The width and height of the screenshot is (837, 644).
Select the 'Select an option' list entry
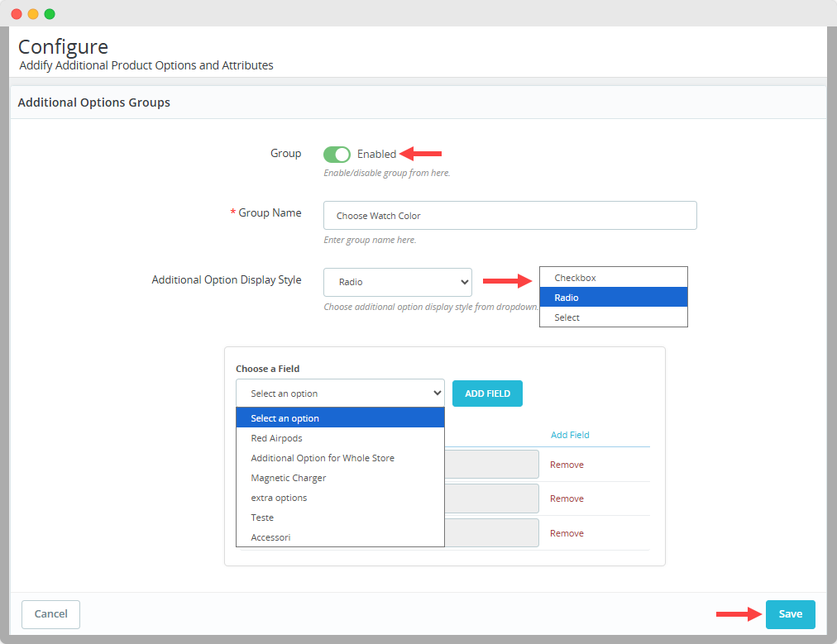click(340, 418)
